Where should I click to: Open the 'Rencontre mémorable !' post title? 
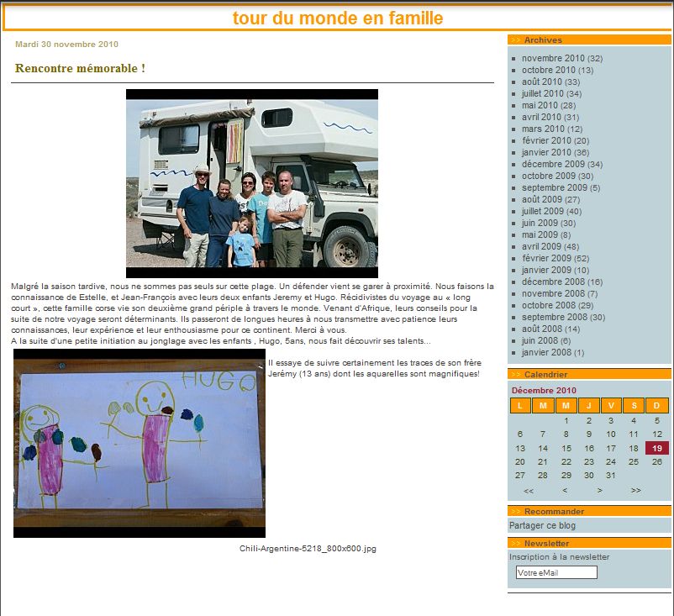point(80,68)
